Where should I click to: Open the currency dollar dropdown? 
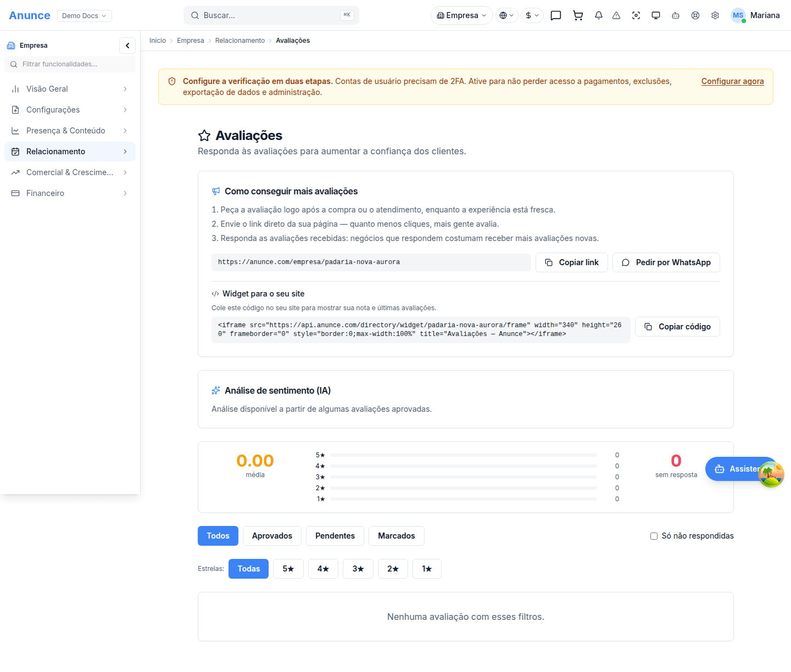coord(532,15)
